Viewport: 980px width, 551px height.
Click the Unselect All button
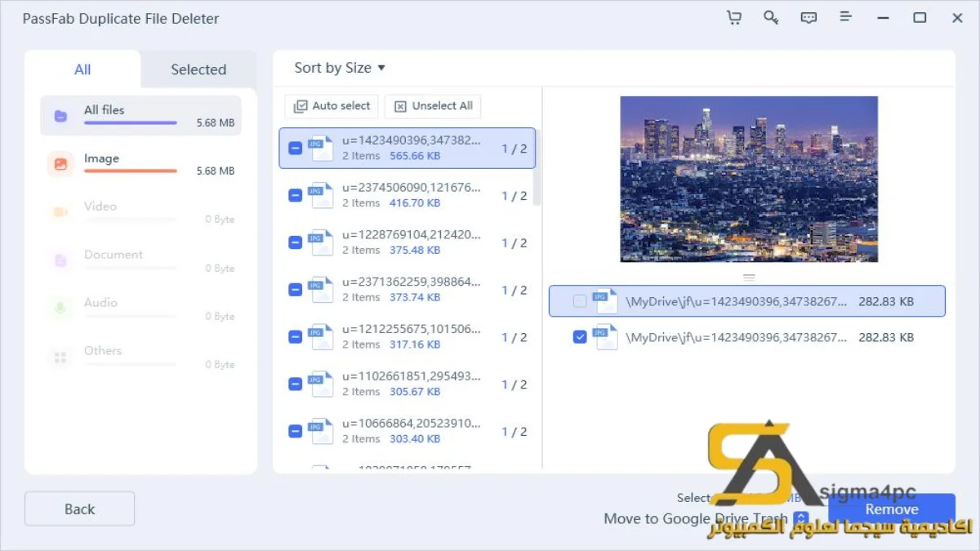(433, 106)
